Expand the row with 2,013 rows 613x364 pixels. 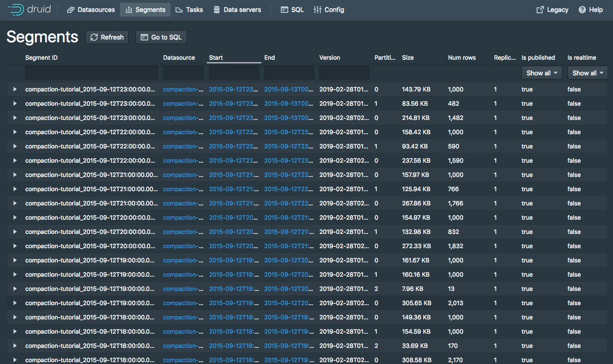click(15, 303)
